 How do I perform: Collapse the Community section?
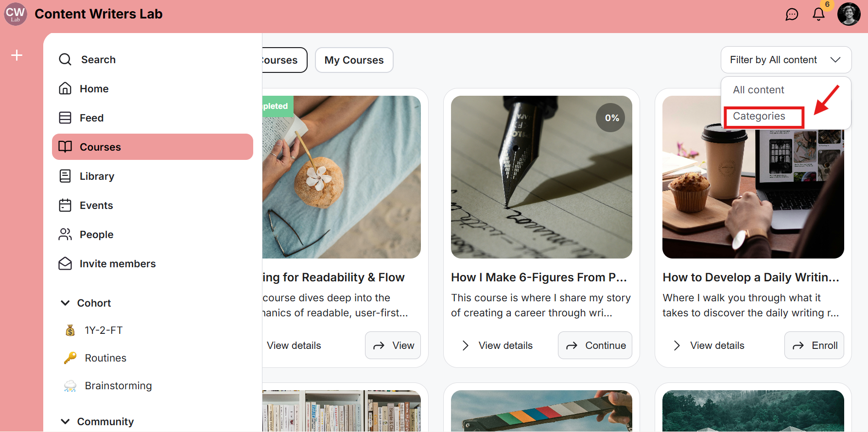pos(65,421)
